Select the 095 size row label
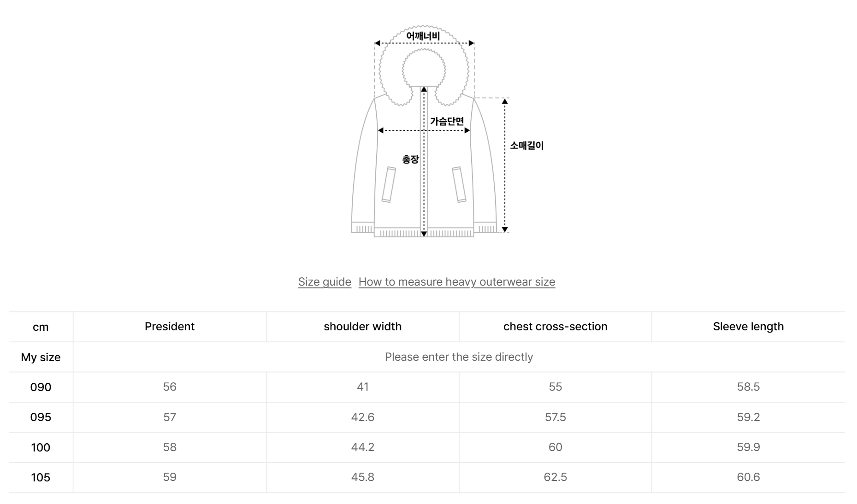 pos(41,417)
